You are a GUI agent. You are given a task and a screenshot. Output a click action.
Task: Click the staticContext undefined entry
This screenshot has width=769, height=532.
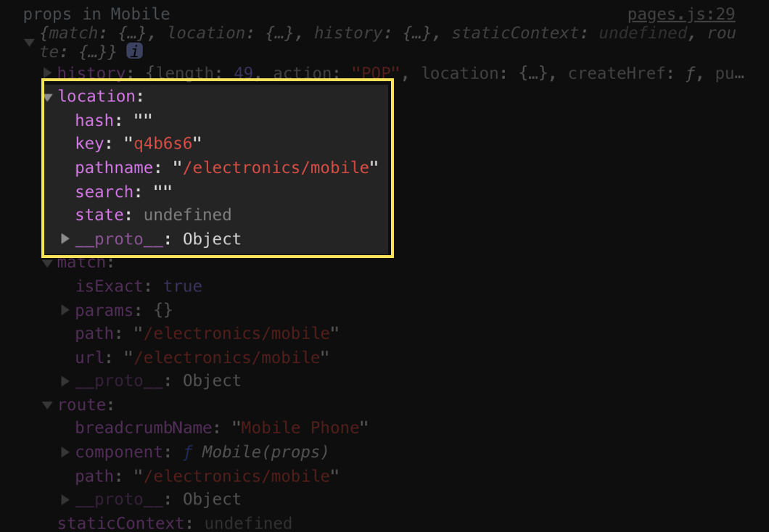coord(175,523)
